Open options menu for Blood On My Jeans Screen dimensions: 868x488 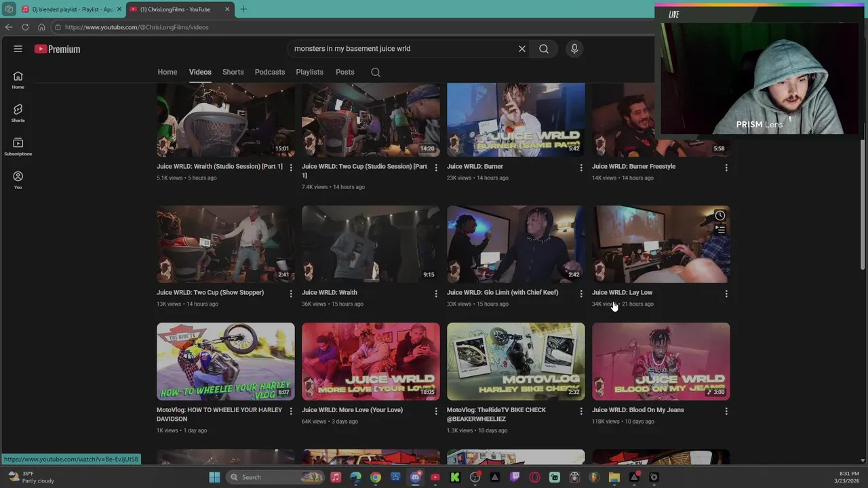pyautogui.click(x=726, y=411)
